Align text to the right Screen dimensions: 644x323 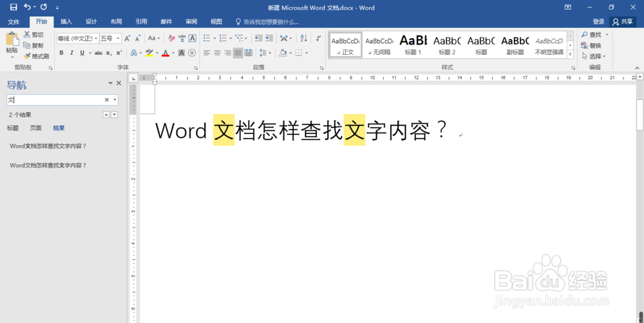point(227,53)
